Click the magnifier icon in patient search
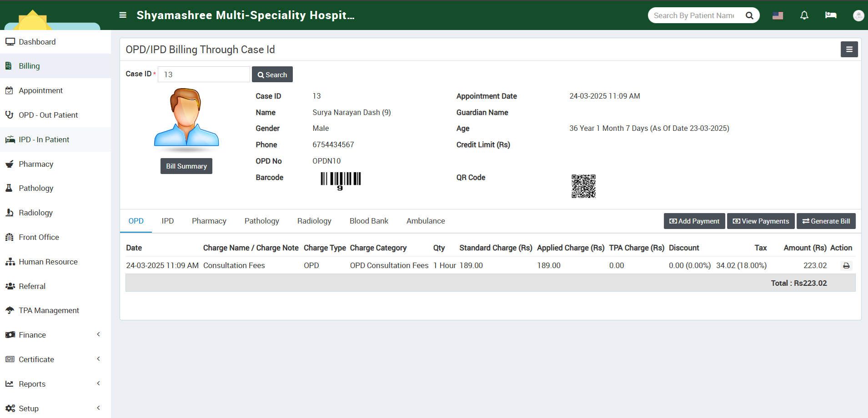Image resolution: width=868 pixels, height=418 pixels. pyautogui.click(x=749, y=15)
